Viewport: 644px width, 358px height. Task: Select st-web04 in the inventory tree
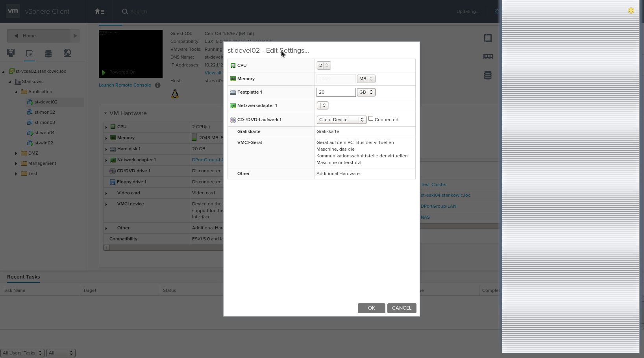44,133
